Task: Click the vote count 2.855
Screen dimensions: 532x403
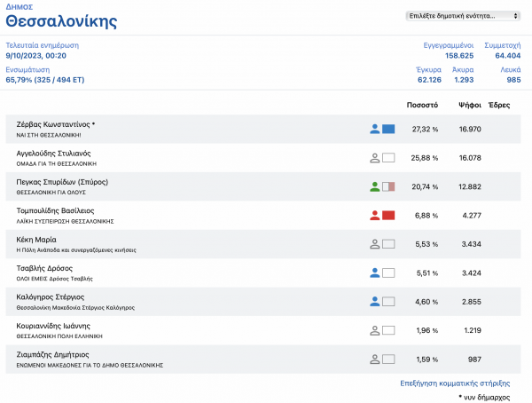Action: [x=472, y=302]
